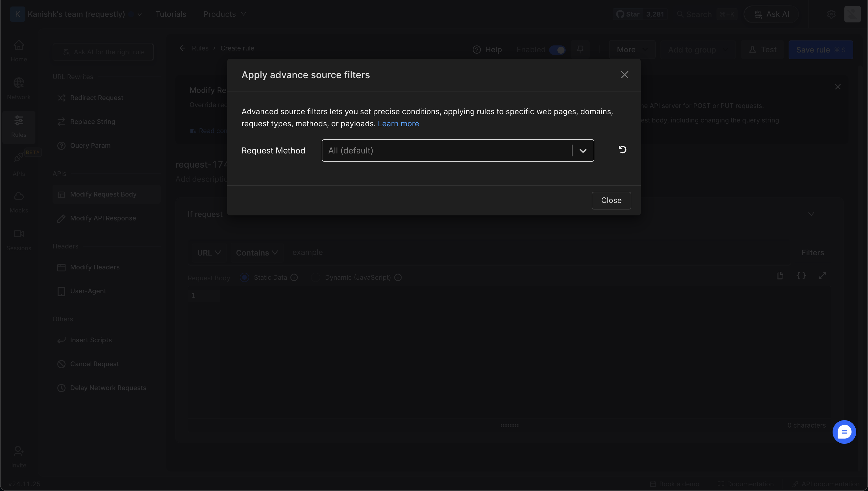This screenshot has width=868, height=491.
Task: Select the Static Data radio button
Action: click(244, 278)
